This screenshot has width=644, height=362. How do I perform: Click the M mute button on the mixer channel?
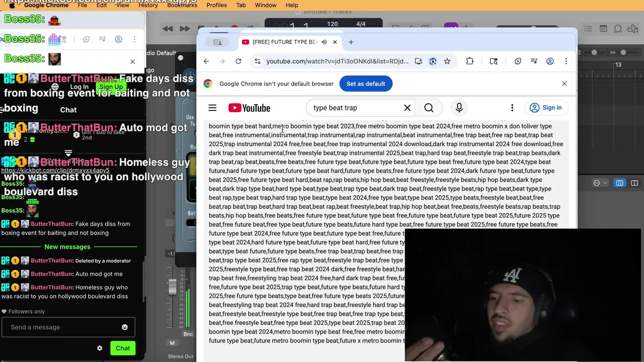click(172, 343)
